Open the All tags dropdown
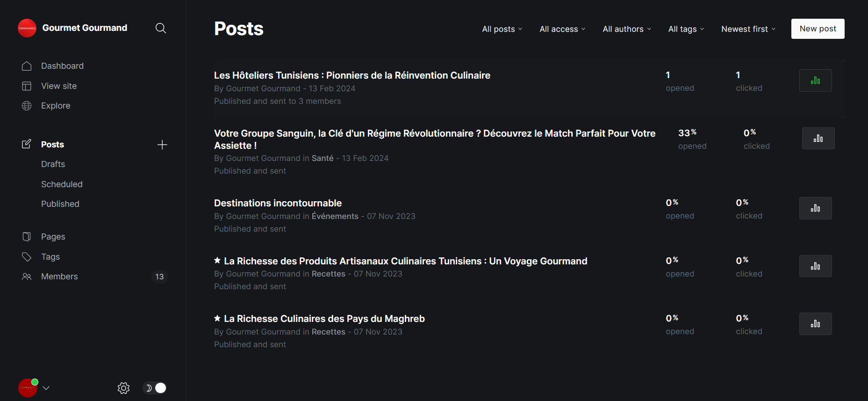The height and width of the screenshot is (401, 868). click(686, 29)
